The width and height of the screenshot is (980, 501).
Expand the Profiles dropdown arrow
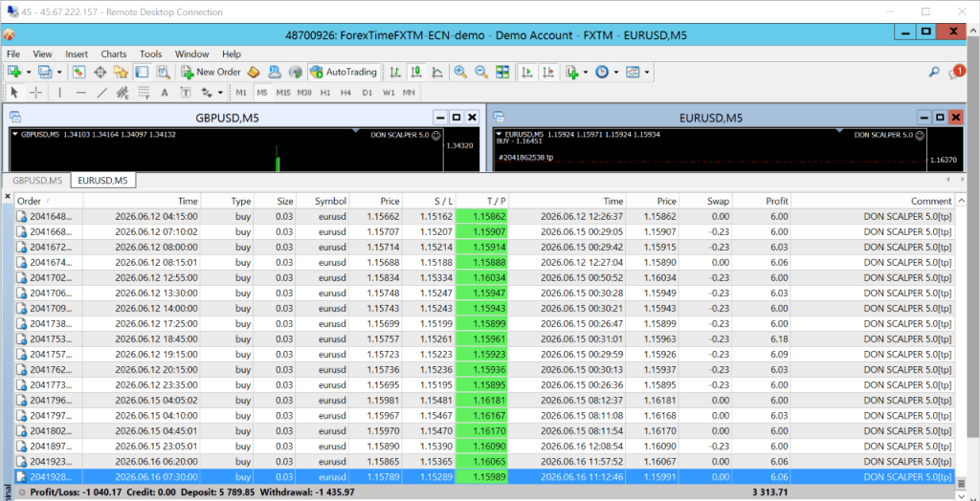[59, 73]
